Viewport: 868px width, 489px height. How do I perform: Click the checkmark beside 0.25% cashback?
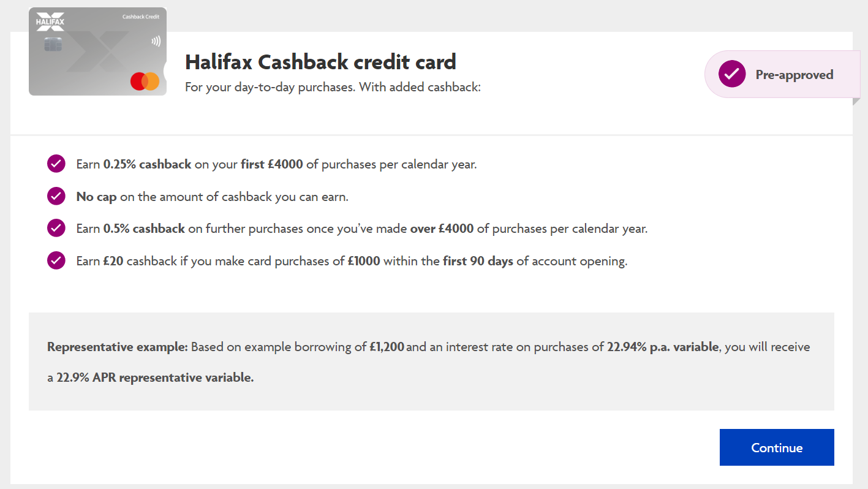pos(56,164)
